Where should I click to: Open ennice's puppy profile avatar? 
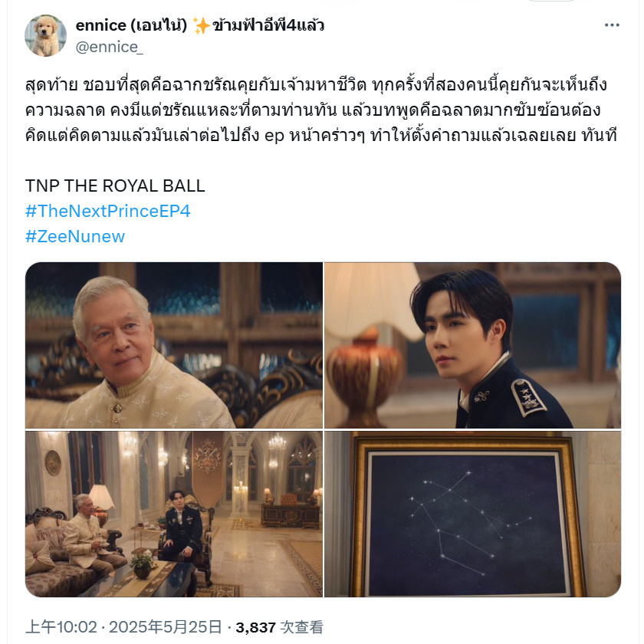45,36
